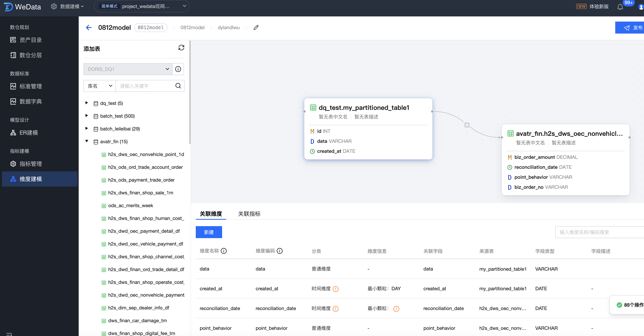This screenshot has width=644, height=336.
Task: Click the green check icon in 85个操作 toast
Action: 619,305
